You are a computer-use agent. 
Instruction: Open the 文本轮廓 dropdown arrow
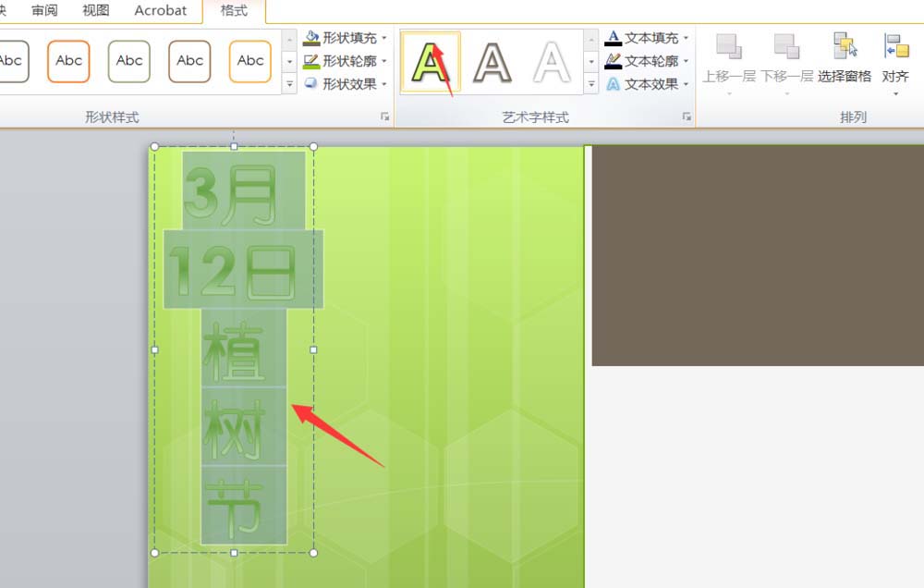coord(686,61)
